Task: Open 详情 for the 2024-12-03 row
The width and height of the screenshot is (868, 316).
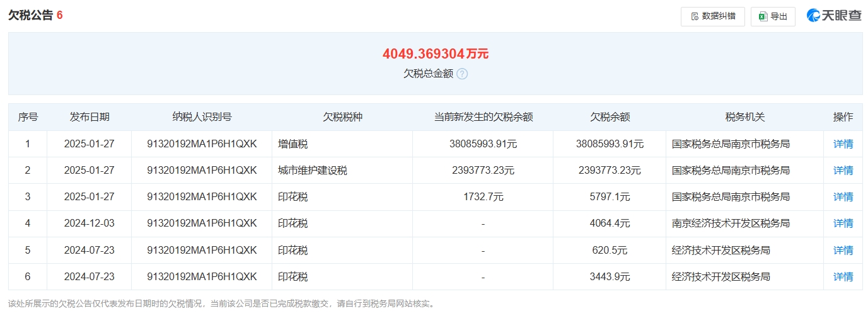Action: pos(843,223)
